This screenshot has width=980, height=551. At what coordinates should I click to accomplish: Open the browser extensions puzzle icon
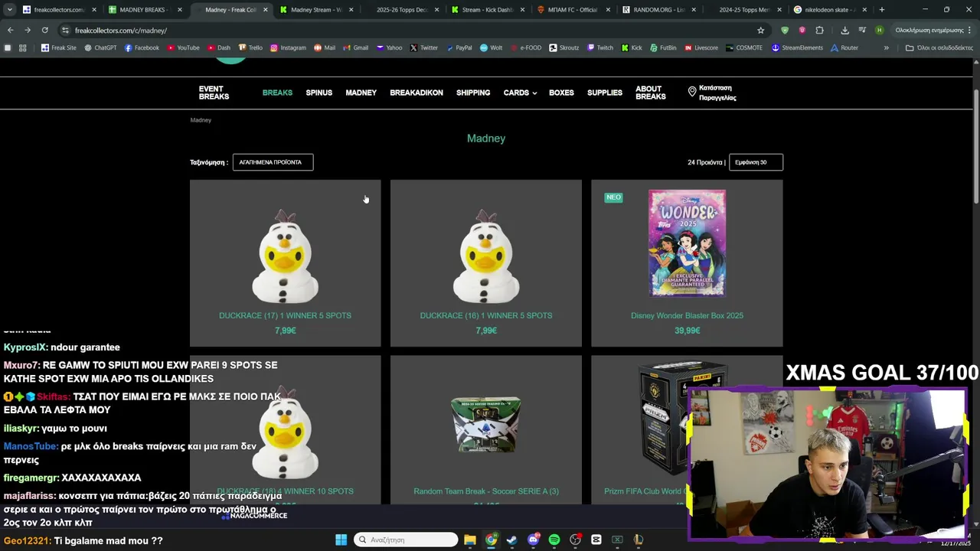click(819, 30)
